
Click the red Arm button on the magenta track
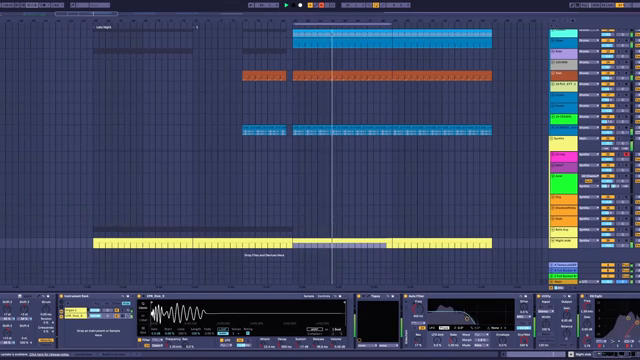pos(627,154)
